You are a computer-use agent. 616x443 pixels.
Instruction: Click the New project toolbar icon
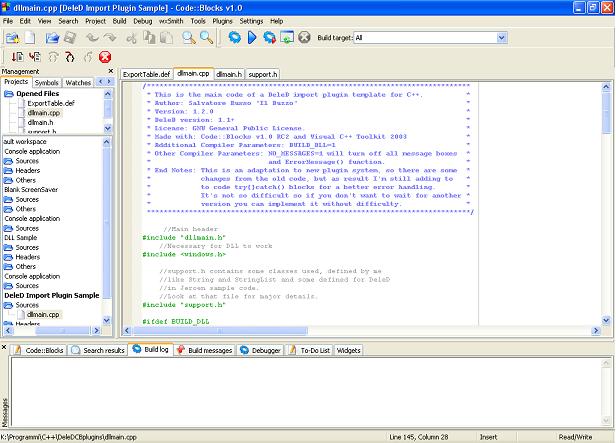click(13, 38)
